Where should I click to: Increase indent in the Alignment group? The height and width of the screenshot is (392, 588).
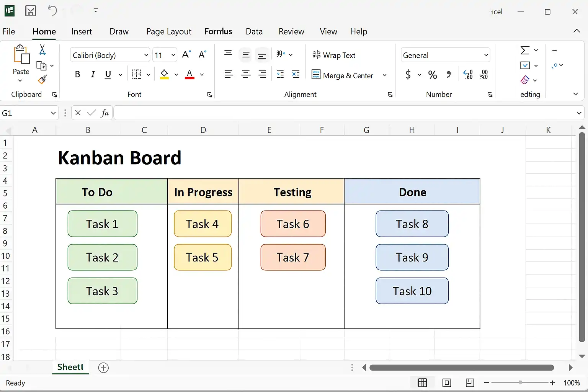pos(296,74)
